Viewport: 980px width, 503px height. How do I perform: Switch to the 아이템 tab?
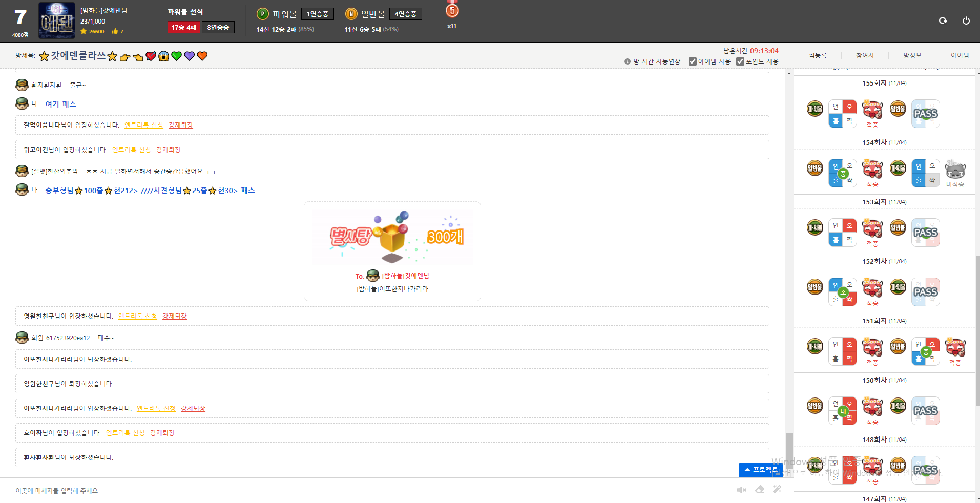[x=960, y=55]
